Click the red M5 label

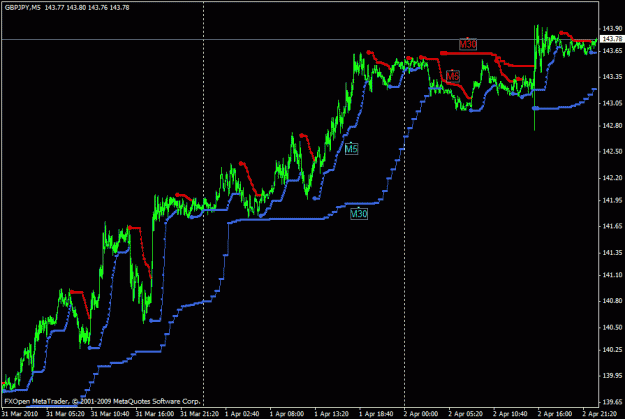(453, 76)
